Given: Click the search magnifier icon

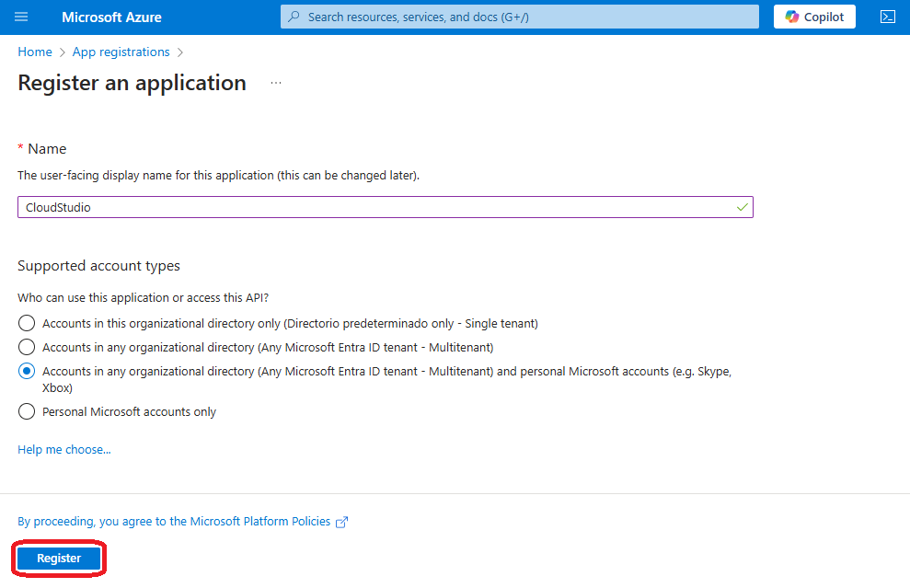Looking at the screenshot, I should click(294, 17).
